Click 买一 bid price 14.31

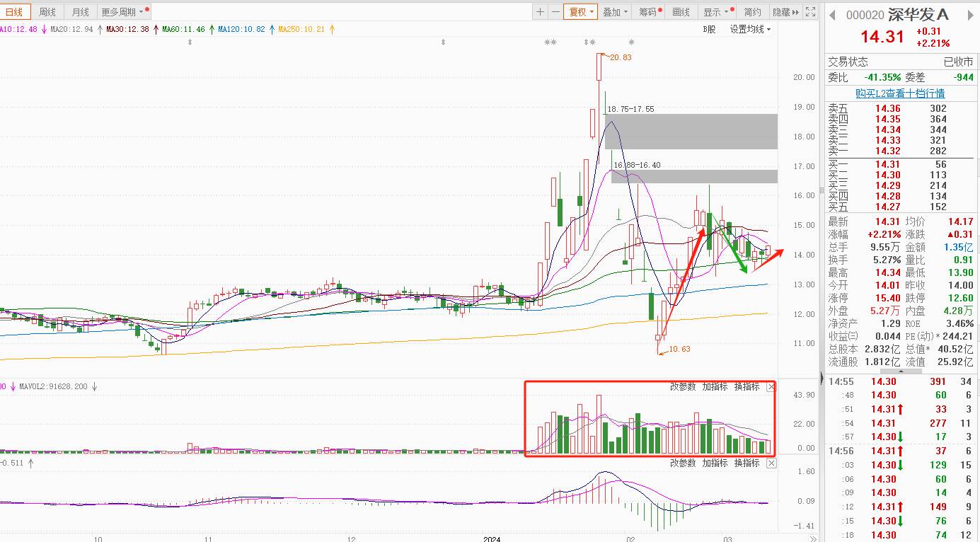(x=887, y=164)
